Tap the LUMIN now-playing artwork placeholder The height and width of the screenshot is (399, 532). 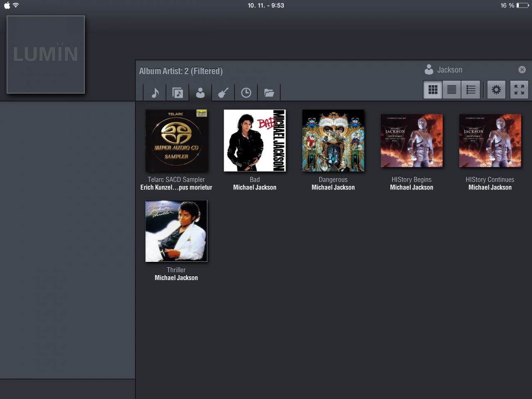46,54
